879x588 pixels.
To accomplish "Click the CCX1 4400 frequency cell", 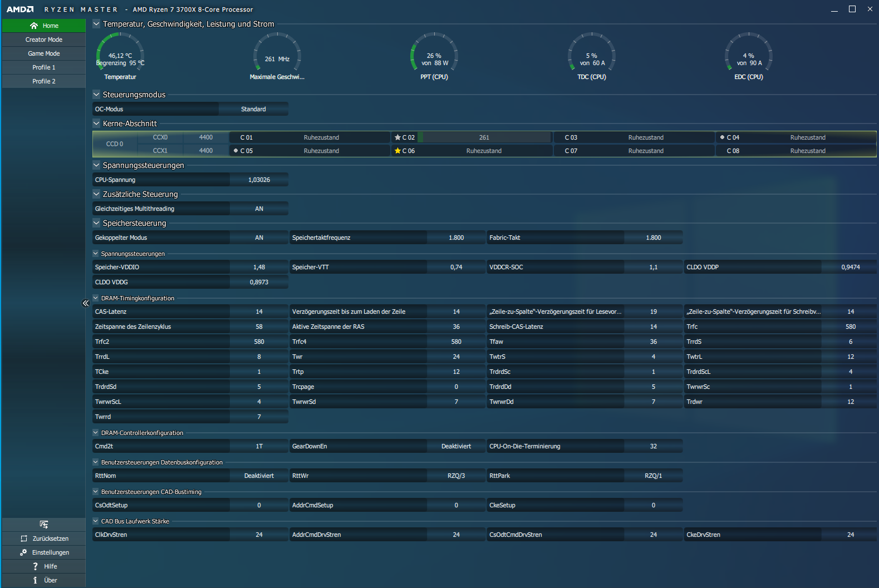I will (206, 151).
